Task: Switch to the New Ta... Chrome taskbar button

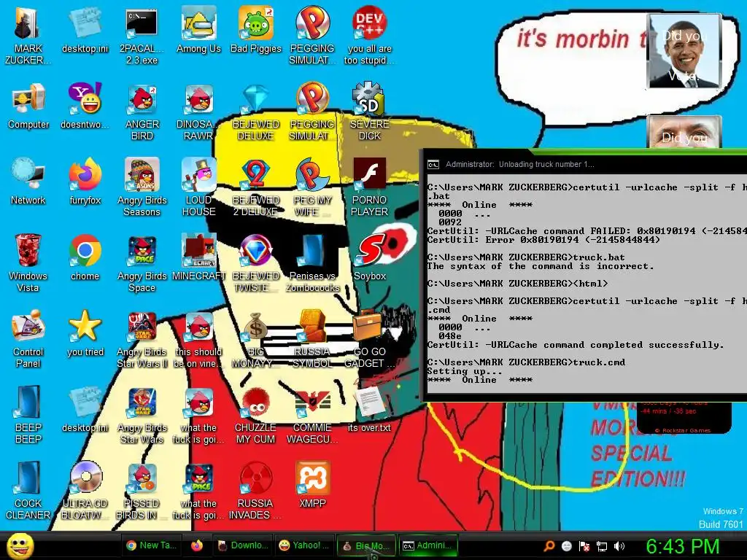Action: coord(152,545)
